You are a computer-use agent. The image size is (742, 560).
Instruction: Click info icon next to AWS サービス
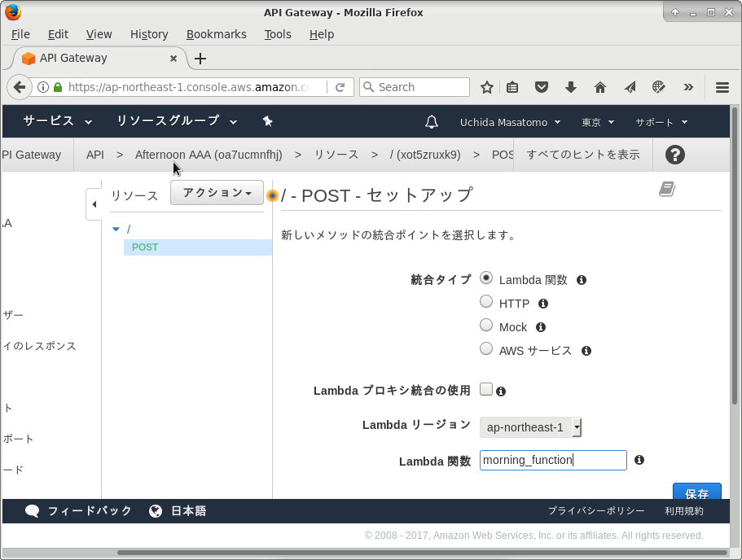pyautogui.click(x=586, y=351)
